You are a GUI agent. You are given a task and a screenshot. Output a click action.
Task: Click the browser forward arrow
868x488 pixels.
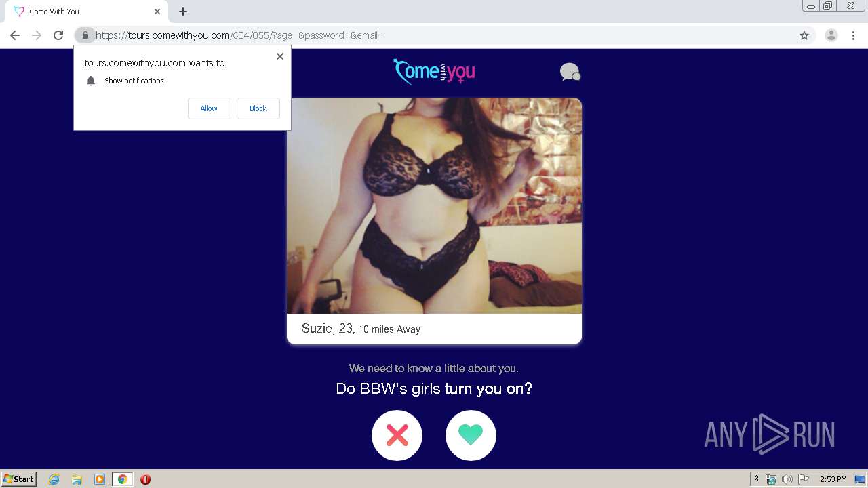tap(37, 35)
